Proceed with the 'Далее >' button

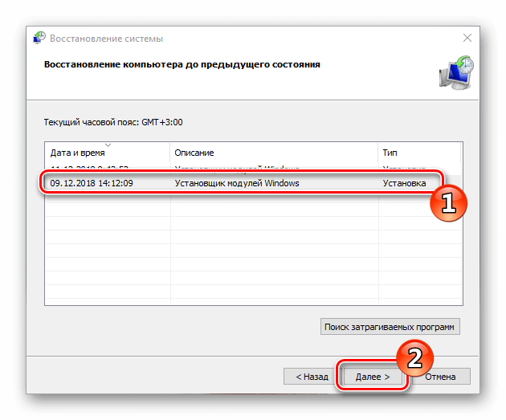[373, 377]
